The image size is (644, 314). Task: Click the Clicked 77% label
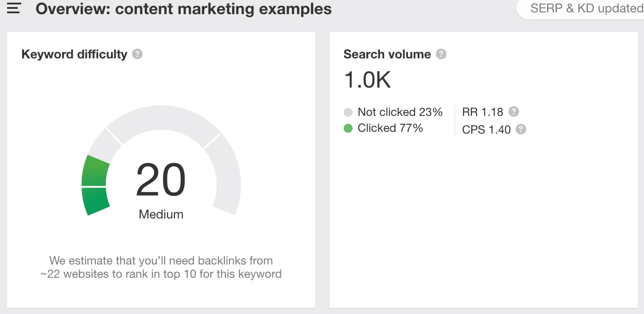pyautogui.click(x=390, y=128)
